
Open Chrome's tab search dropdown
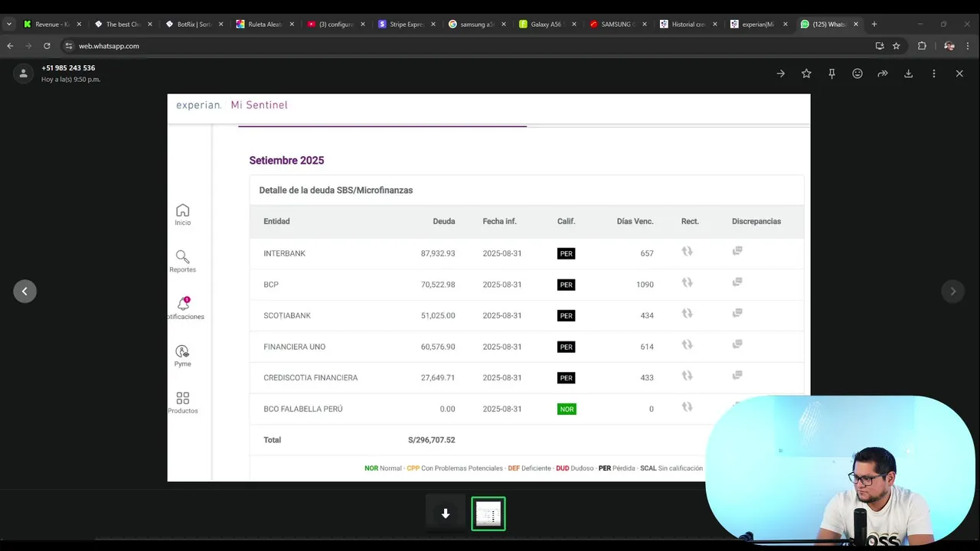point(9,24)
